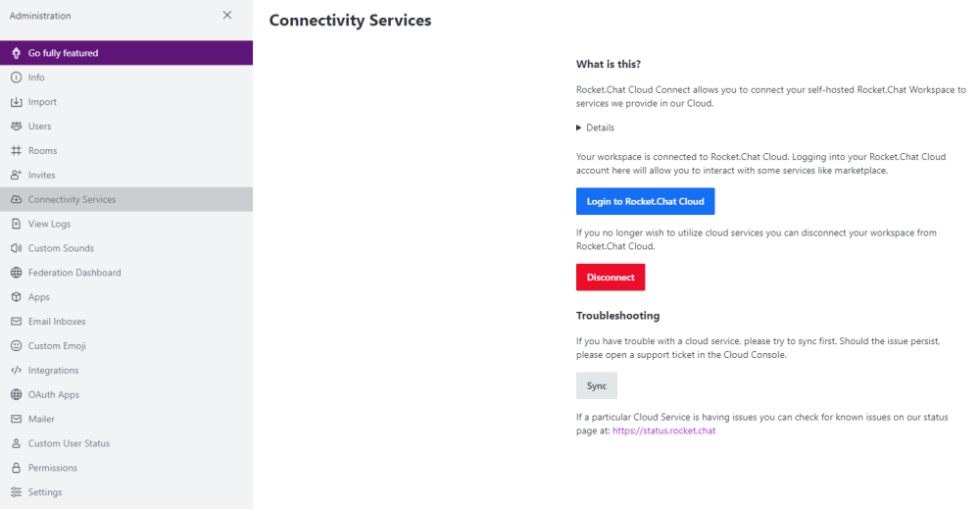Click Login to Rocket.Chat Cloud button
980x509 pixels.
coord(645,201)
